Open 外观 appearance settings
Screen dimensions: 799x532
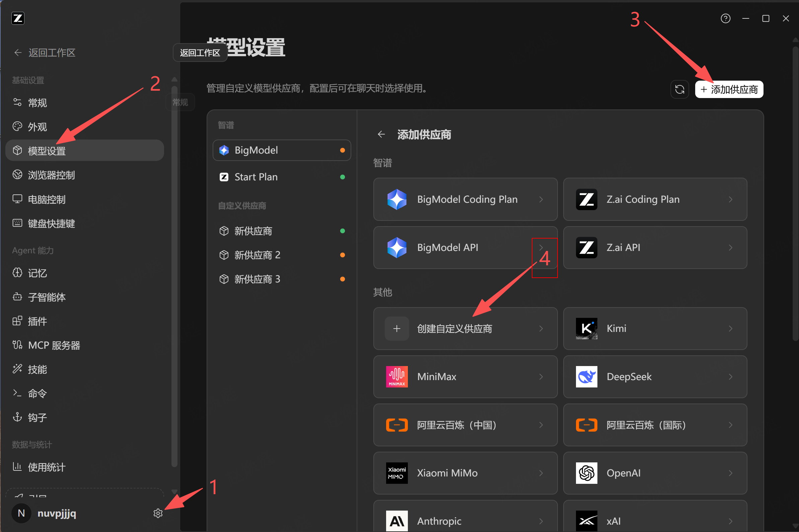[84, 126]
